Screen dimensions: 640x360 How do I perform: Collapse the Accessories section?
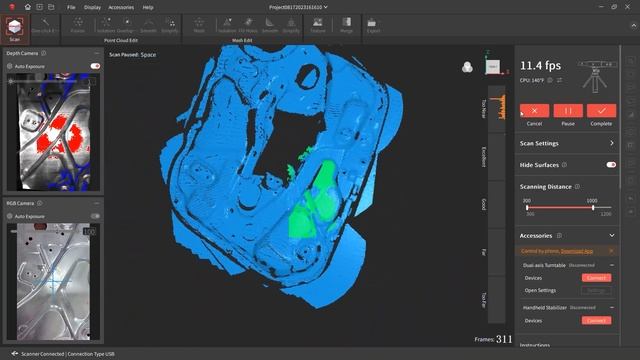coord(612,236)
